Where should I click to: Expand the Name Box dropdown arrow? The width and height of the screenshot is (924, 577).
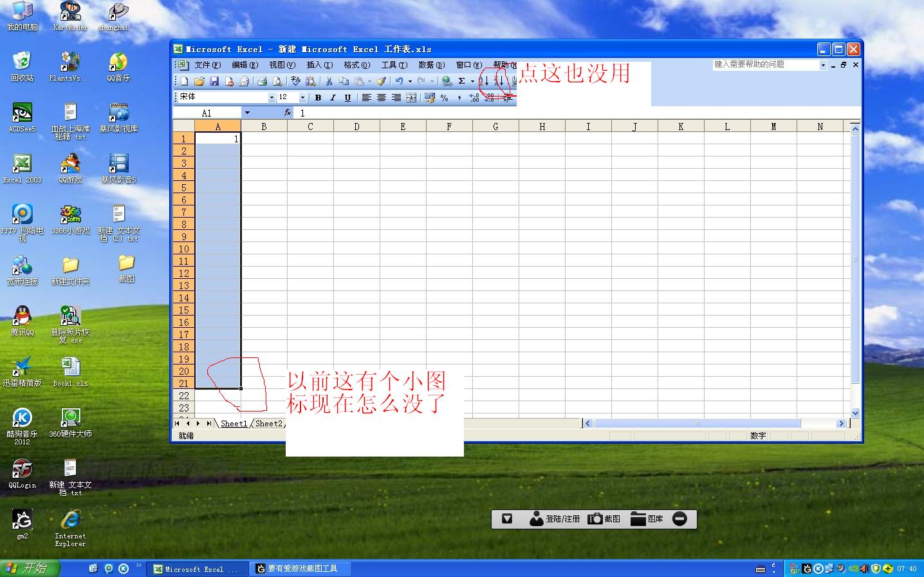pyautogui.click(x=247, y=113)
